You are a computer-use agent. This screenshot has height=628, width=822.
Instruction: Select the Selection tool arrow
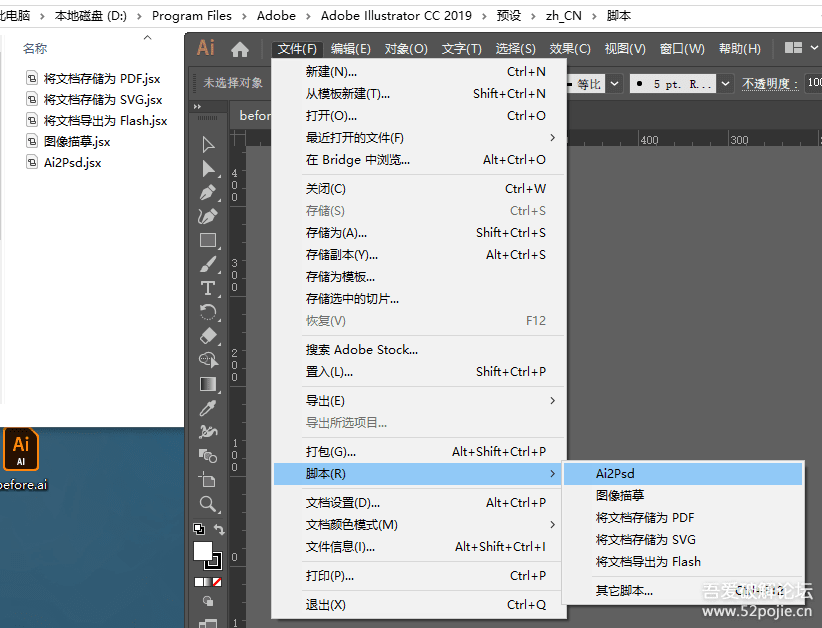pyautogui.click(x=208, y=145)
